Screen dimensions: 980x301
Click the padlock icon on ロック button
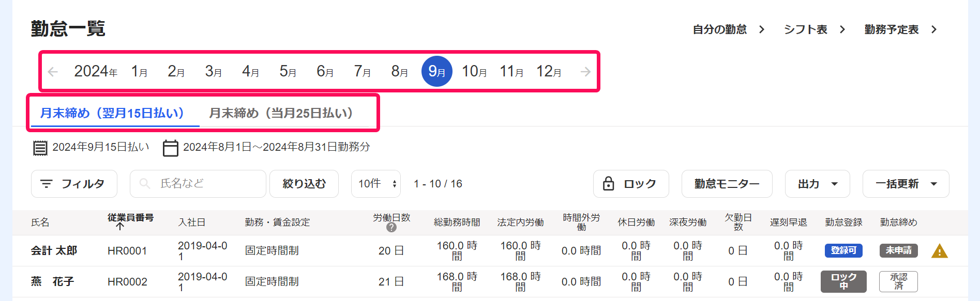(609, 184)
